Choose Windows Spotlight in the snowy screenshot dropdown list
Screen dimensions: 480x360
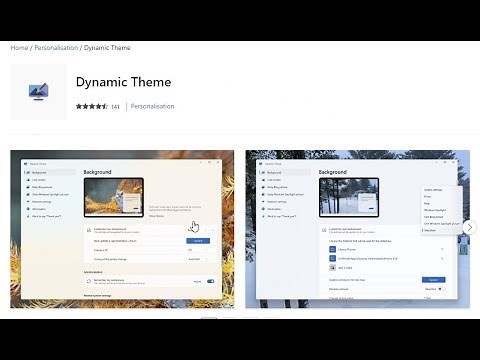coord(435,210)
